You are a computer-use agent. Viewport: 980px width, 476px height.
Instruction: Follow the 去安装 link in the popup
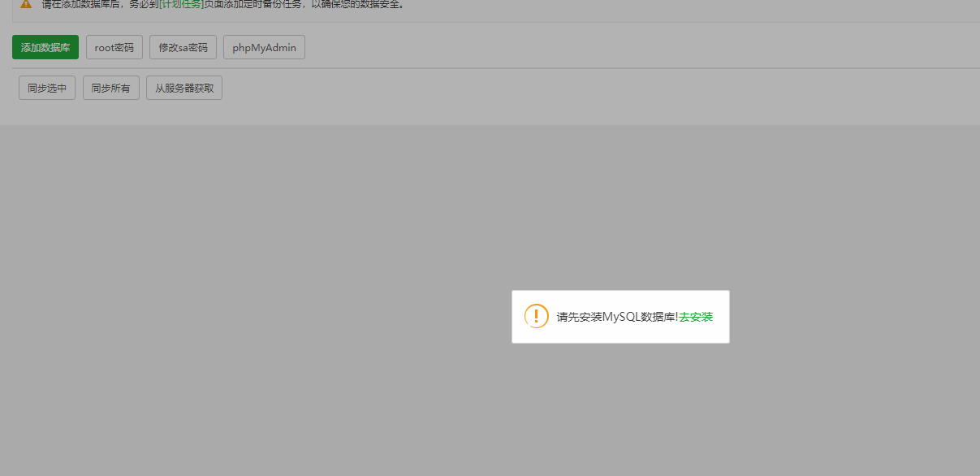pos(696,317)
